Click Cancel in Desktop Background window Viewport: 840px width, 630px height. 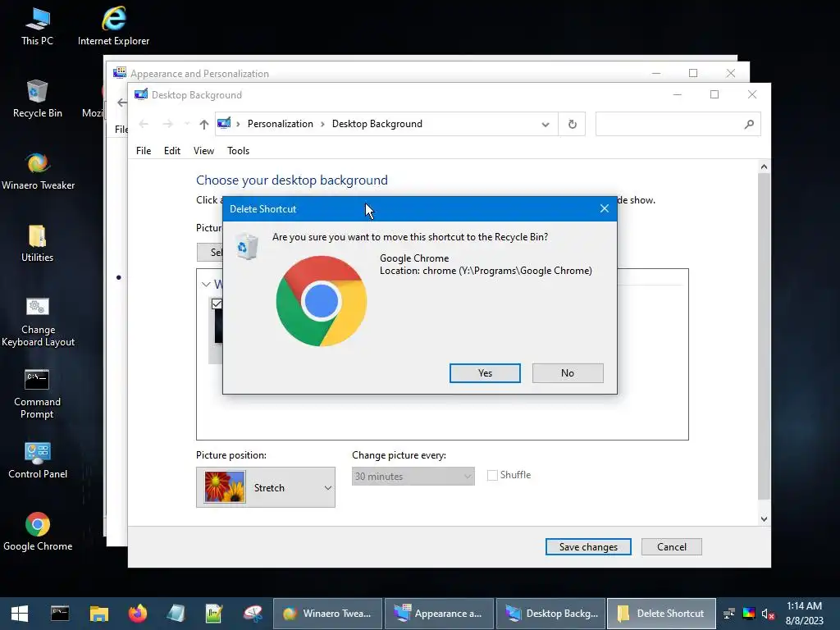[672, 547]
